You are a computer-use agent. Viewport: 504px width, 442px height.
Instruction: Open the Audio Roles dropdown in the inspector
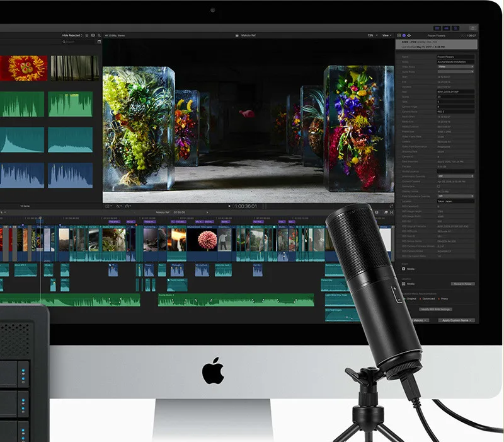coord(455,72)
